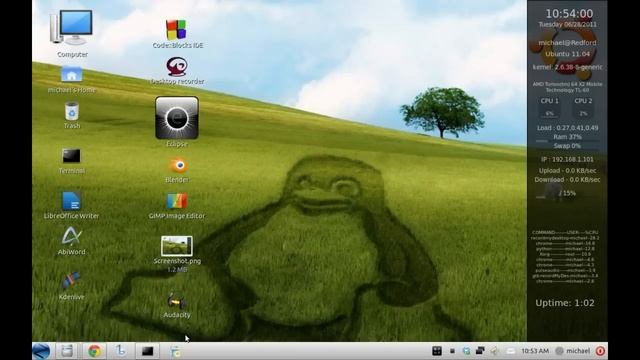The width and height of the screenshot is (640, 360).
Task: Open the michael user menu
Action: pos(573,351)
